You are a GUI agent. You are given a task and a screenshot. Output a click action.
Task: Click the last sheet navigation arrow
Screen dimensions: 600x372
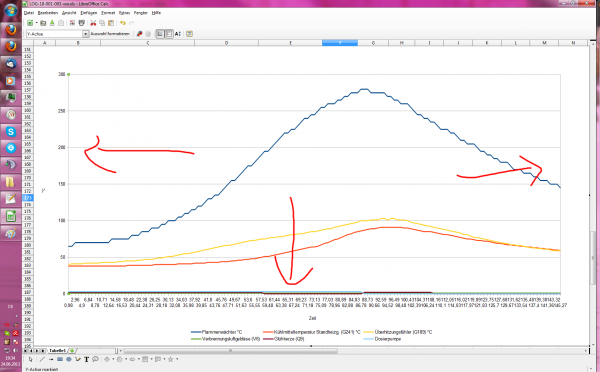click(x=43, y=351)
